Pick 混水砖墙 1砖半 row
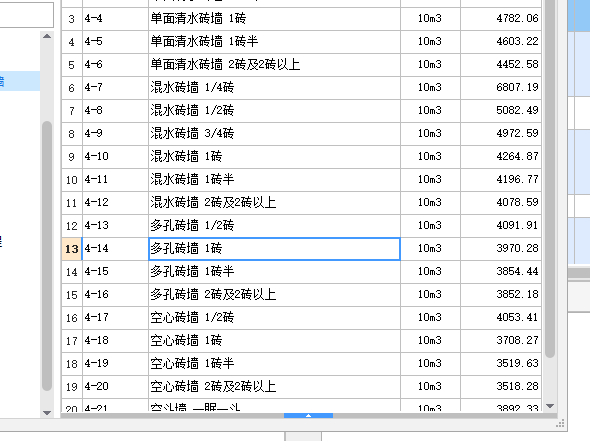Image resolution: width=590 pixels, height=441 pixels. tap(301, 179)
